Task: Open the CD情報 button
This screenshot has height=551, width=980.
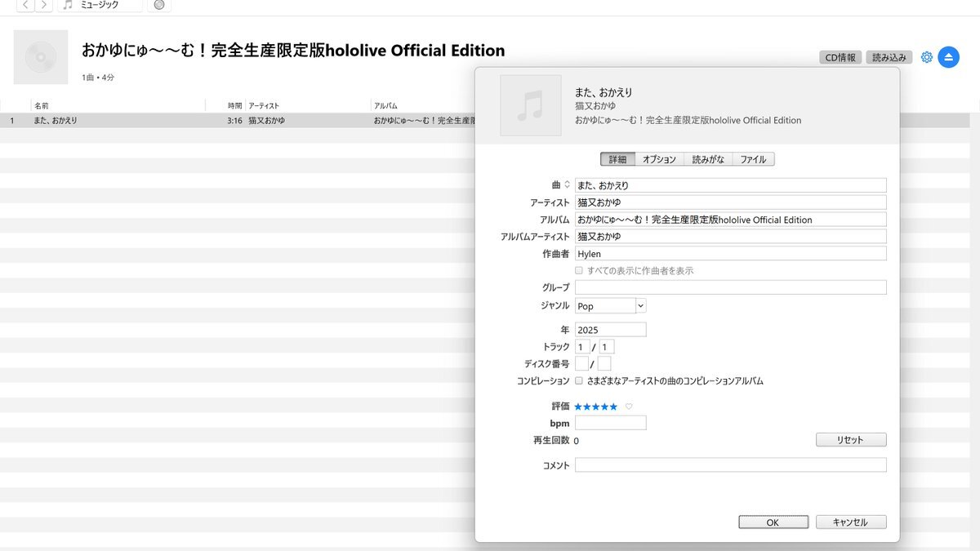Action: [x=840, y=57]
